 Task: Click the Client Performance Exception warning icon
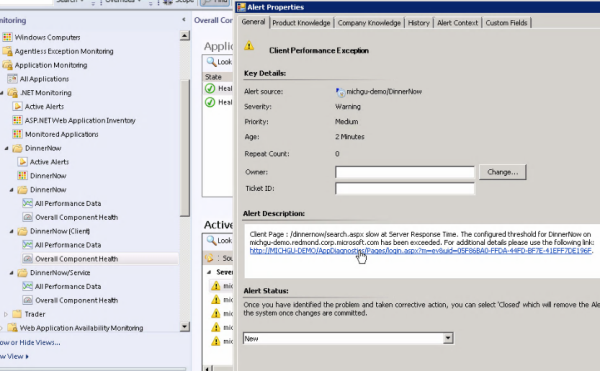point(249,46)
